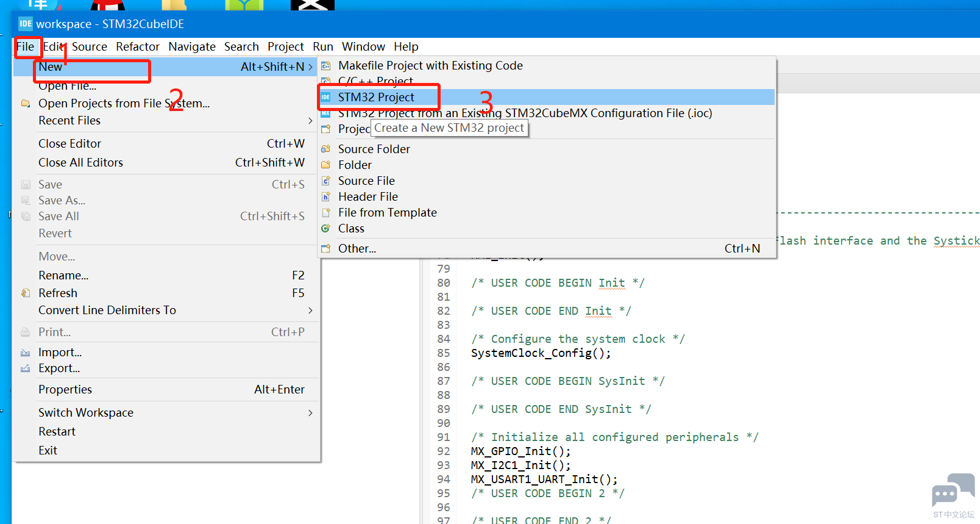Expand Convert Line Delimiters To submenu
Viewport: 980px width, 524px height.
(311, 310)
